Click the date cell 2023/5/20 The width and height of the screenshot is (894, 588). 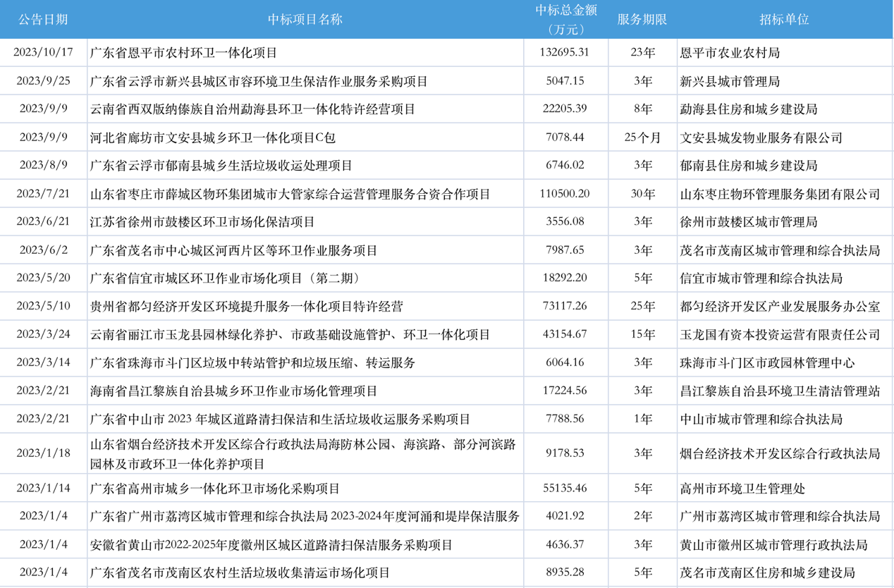coord(43,278)
